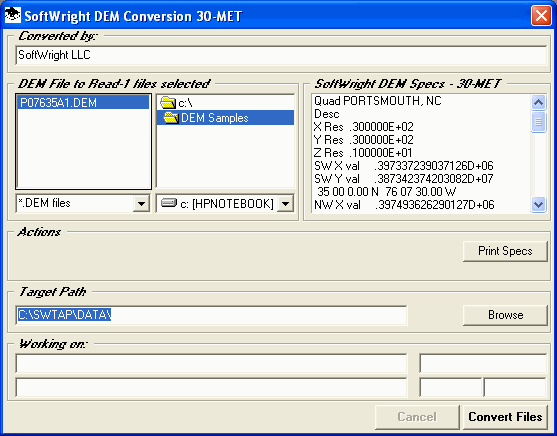Image resolution: width=557 pixels, height=436 pixels.
Task: Click the Print Specs button
Action: [x=505, y=251]
